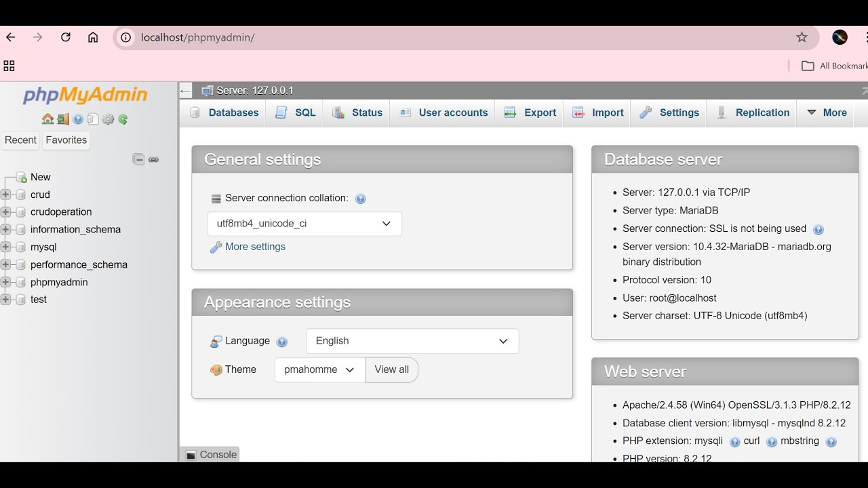Click the phpMyAdmin home icon
The height and width of the screenshot is (488, 868).
(47, 119)
